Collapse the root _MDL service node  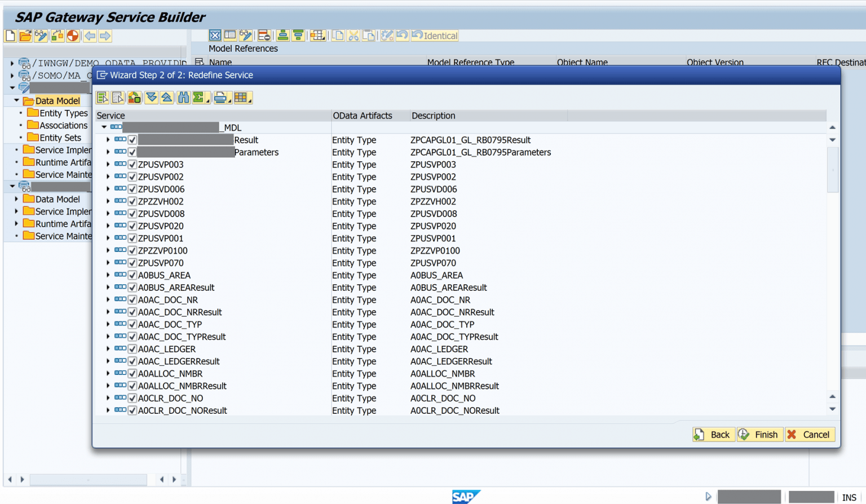104,127
